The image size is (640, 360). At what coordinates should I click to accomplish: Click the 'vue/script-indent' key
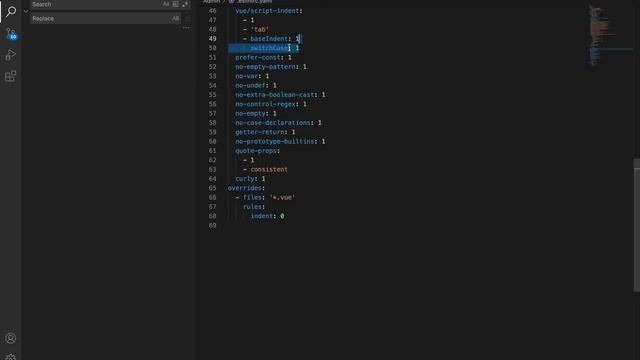click(x=267, y=11)
